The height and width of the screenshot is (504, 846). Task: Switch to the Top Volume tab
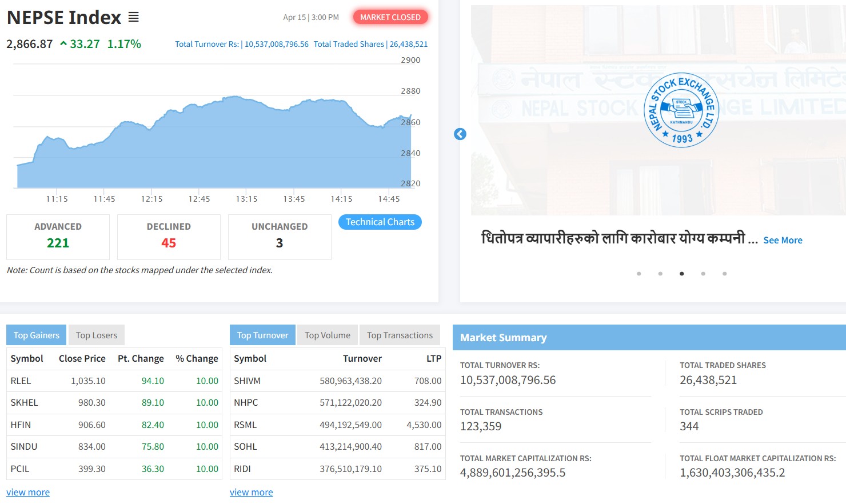pos(327,335)
